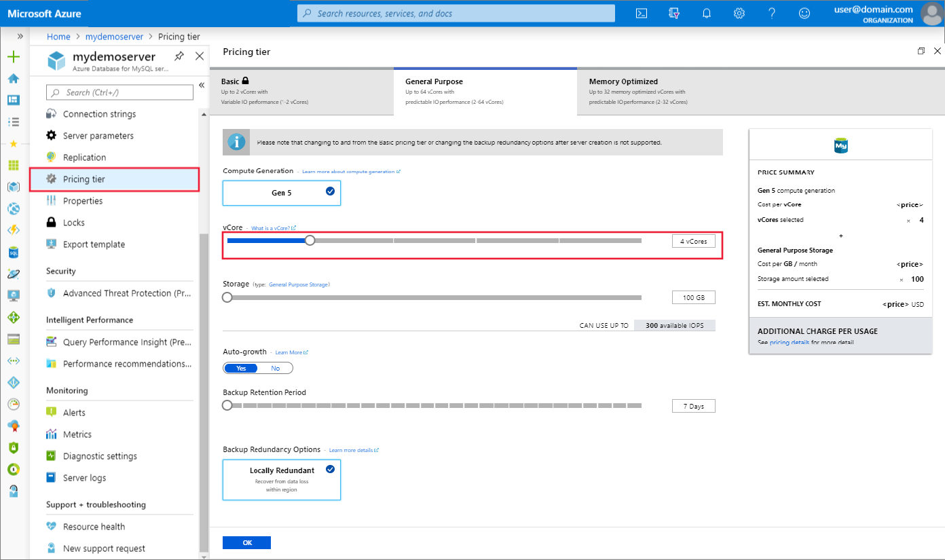The image size is (945, 560).
Task: Open the Home icon in left rail
Action: tap(13, 79)
